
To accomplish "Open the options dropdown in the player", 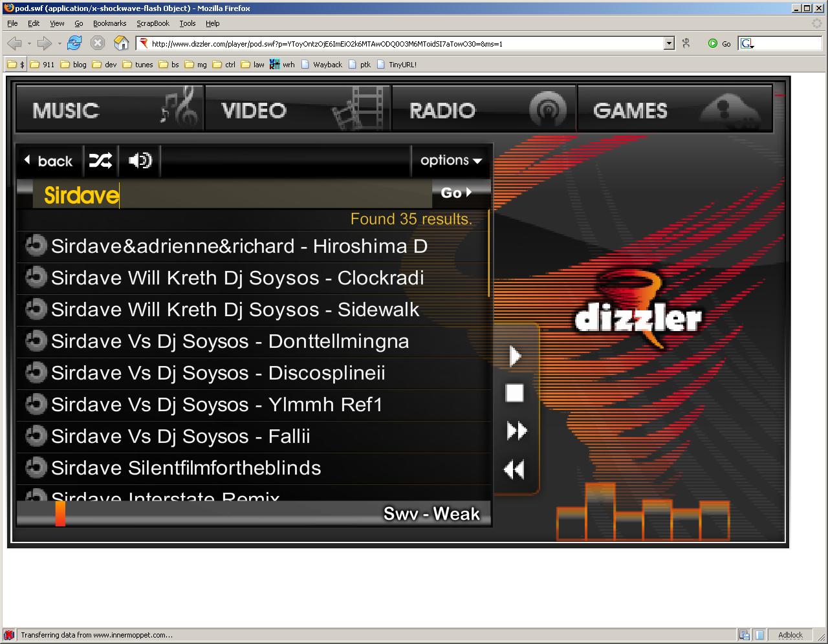I will (x=451, y=160).
